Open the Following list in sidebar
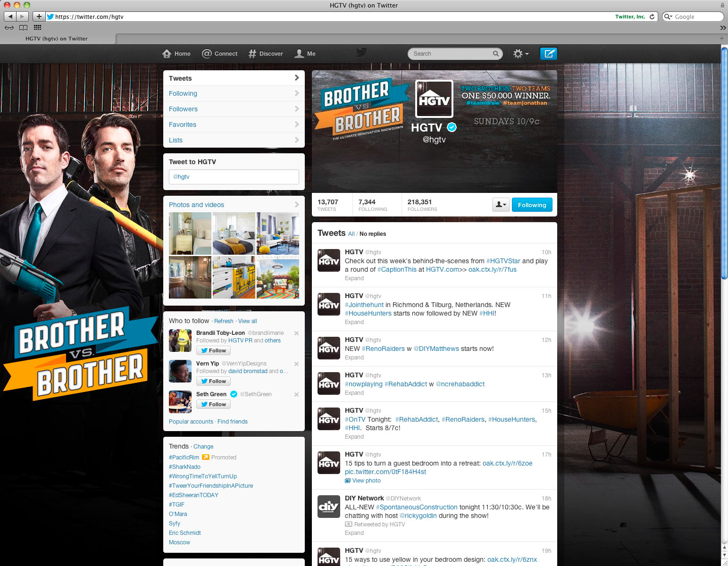 pyautogui.click(x=234, y=93)
